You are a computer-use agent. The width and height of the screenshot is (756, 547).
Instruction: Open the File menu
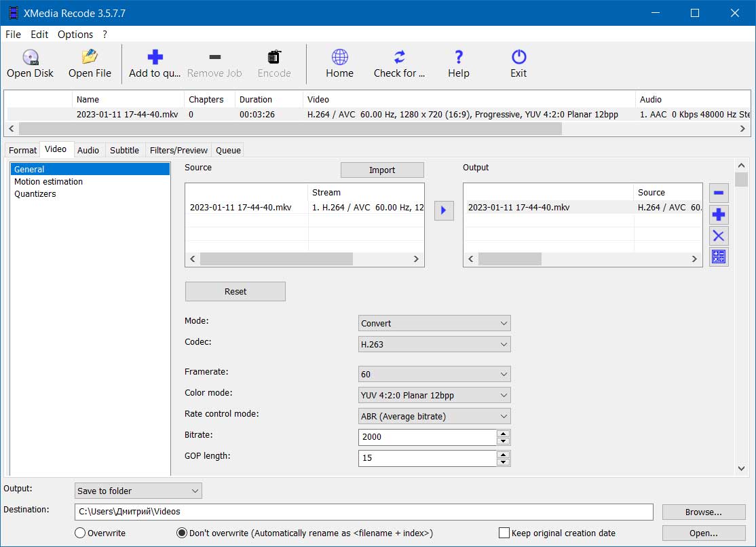[x=13, y=34]
